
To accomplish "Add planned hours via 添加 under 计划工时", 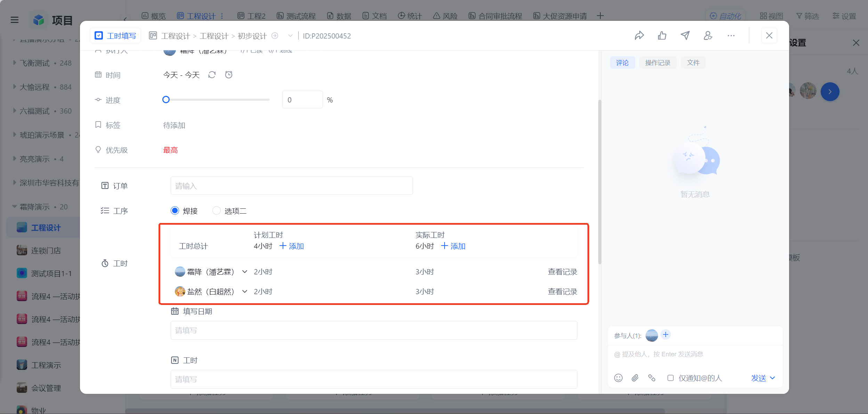I will point(292,246).
